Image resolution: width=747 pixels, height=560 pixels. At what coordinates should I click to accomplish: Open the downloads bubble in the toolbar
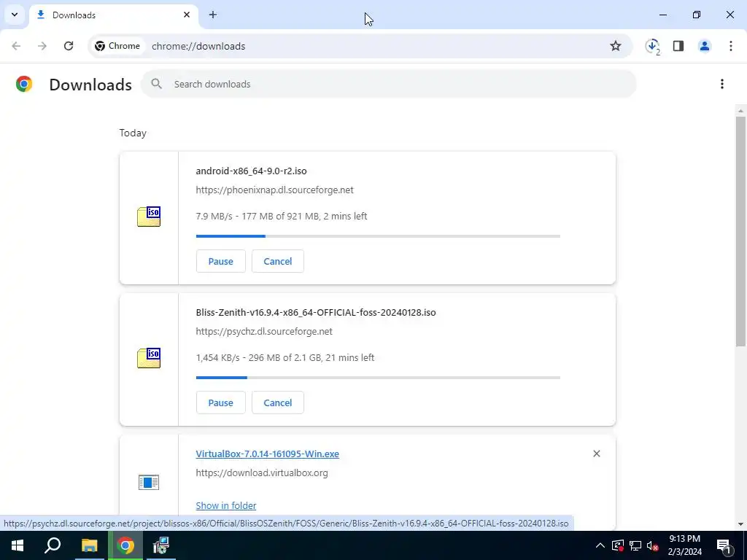(x=652, y=46)
